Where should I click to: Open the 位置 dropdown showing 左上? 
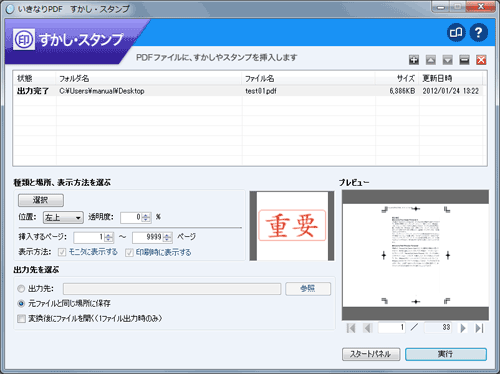click(x=63, y=217)
